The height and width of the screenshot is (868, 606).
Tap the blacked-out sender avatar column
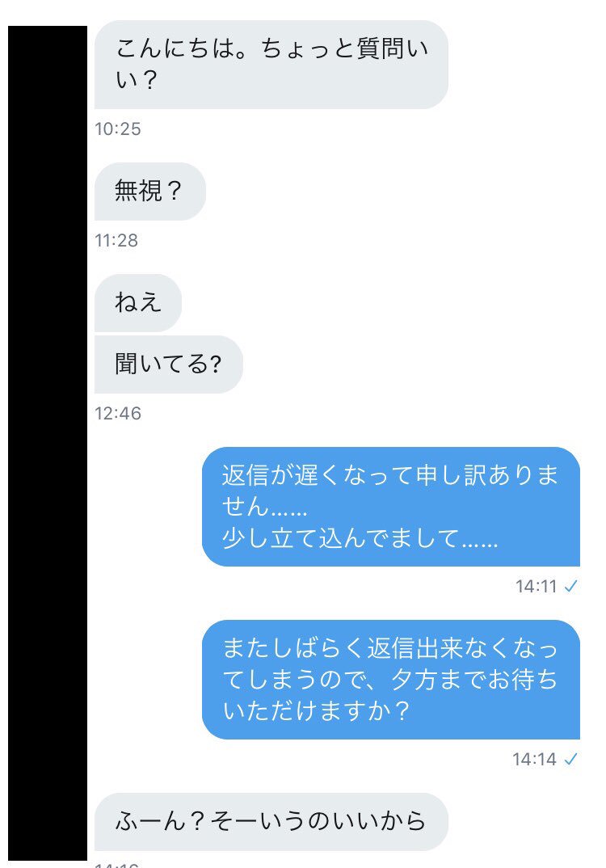point(48,443)
